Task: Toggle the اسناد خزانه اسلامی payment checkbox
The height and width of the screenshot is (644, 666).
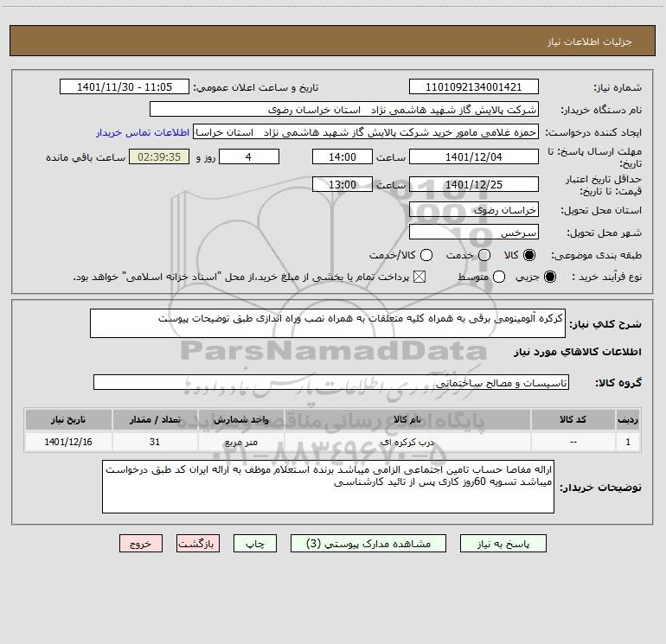Action: point(419,277)
